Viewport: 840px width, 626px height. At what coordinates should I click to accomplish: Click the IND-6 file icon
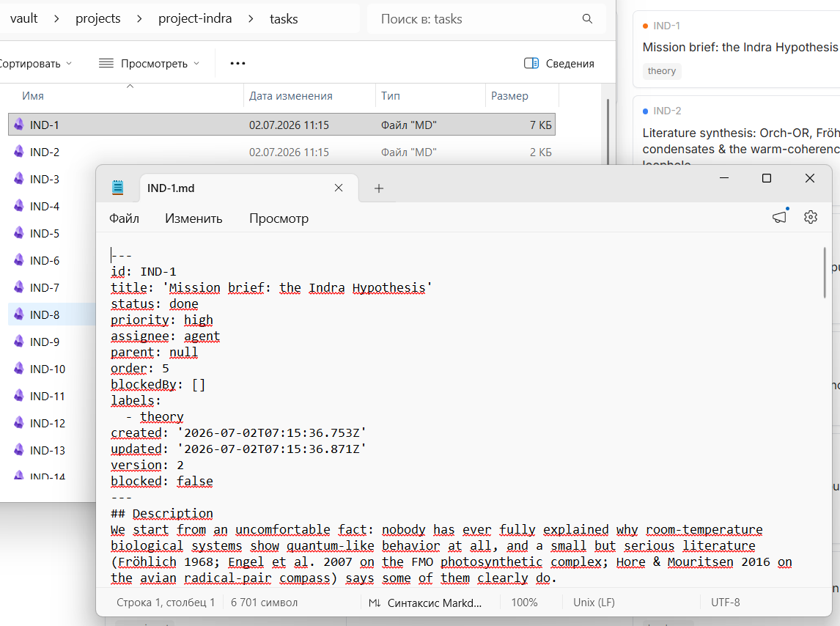[x=19, y=260]
